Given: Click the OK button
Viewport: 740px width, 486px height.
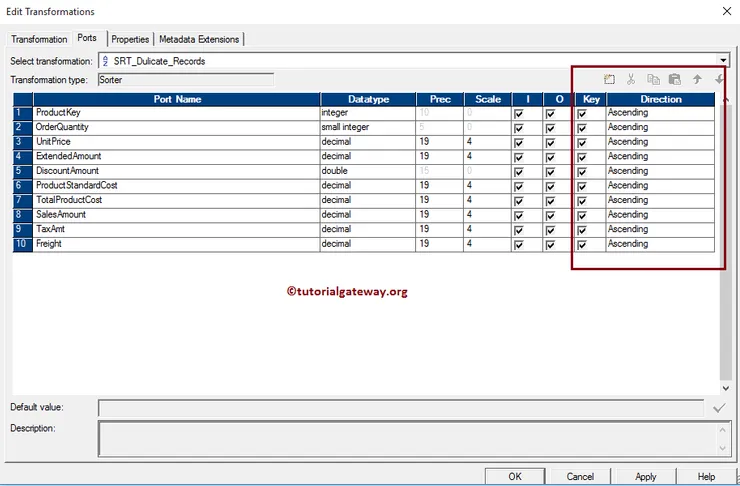Looking at the screenshot, I should [x=514, y=476].
